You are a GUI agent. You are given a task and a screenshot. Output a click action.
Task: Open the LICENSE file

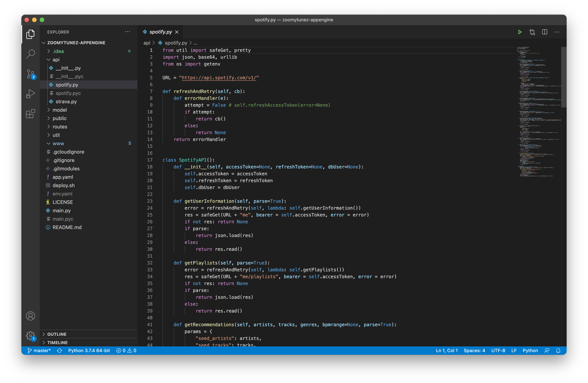(89, 202)
